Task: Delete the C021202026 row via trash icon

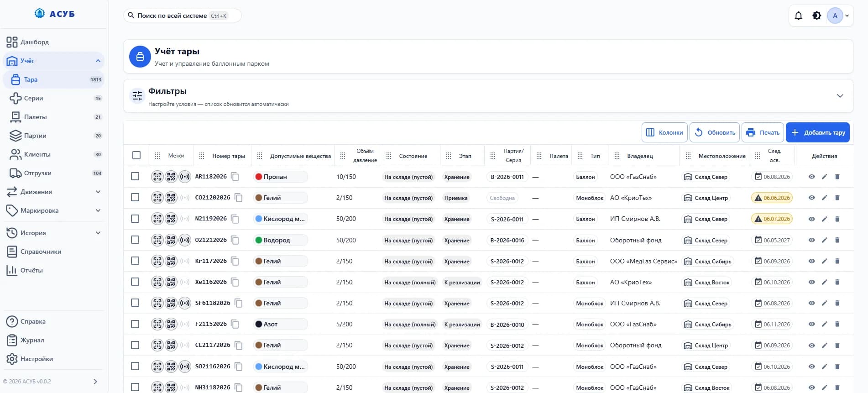Action: coord(837,198)
